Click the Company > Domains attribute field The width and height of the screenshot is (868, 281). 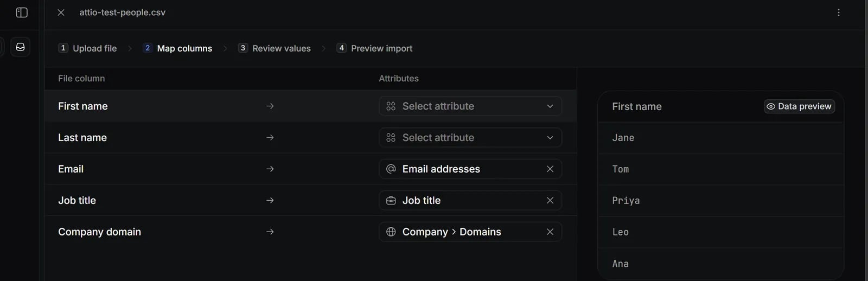click(470, 232)
